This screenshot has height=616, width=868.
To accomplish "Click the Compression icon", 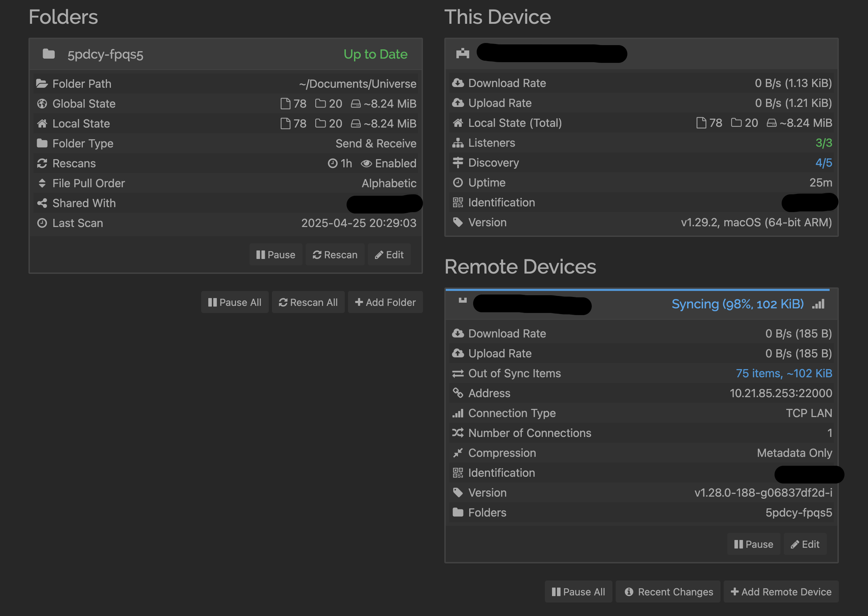I will (x=458, y=453).
